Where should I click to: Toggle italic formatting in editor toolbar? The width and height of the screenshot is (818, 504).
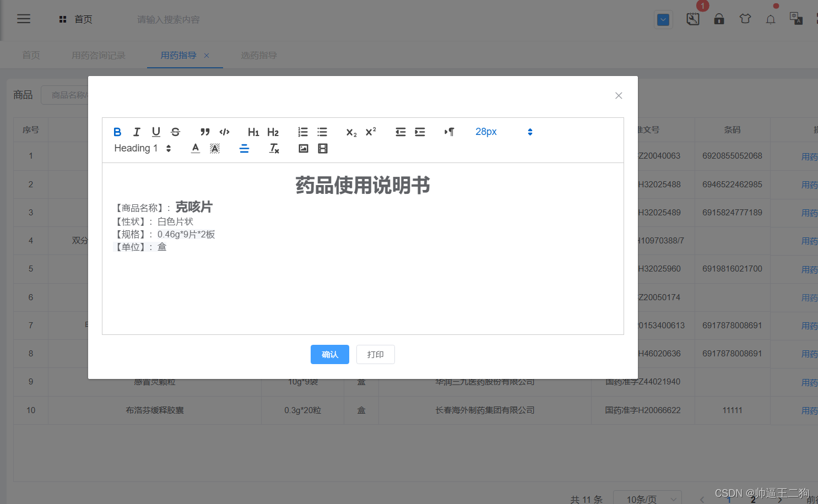tap(137, 132)
